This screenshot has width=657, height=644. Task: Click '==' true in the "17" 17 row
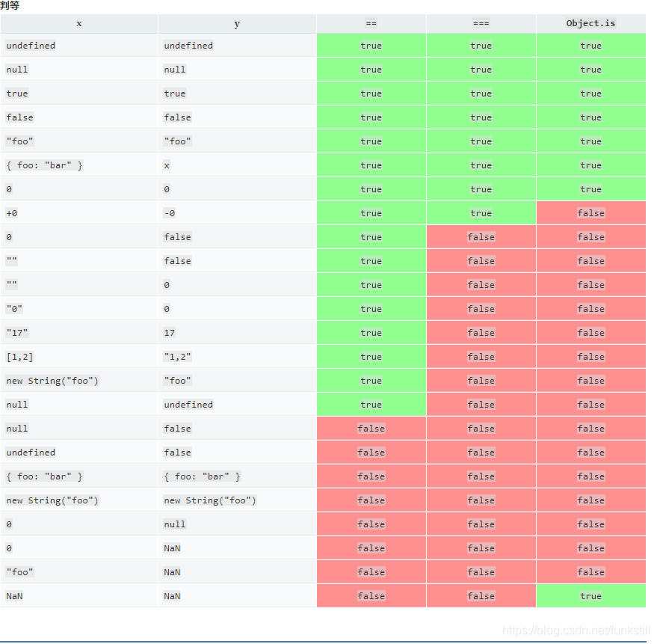point(371,333)
